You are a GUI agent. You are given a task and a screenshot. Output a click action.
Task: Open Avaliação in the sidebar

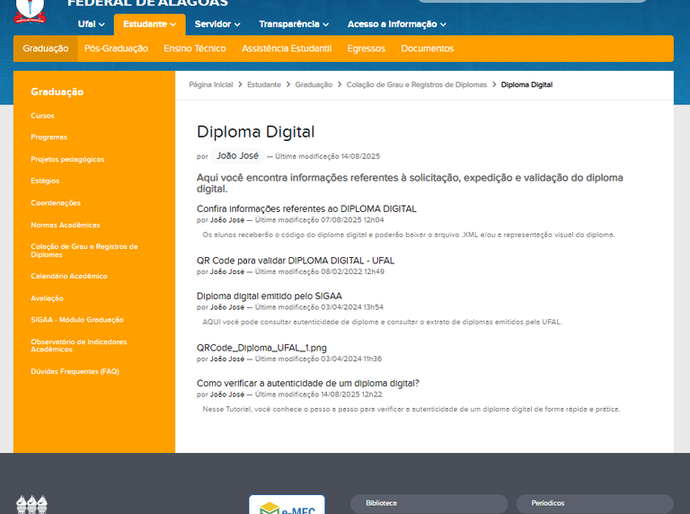pyautogui.click(x=47, y=298)
